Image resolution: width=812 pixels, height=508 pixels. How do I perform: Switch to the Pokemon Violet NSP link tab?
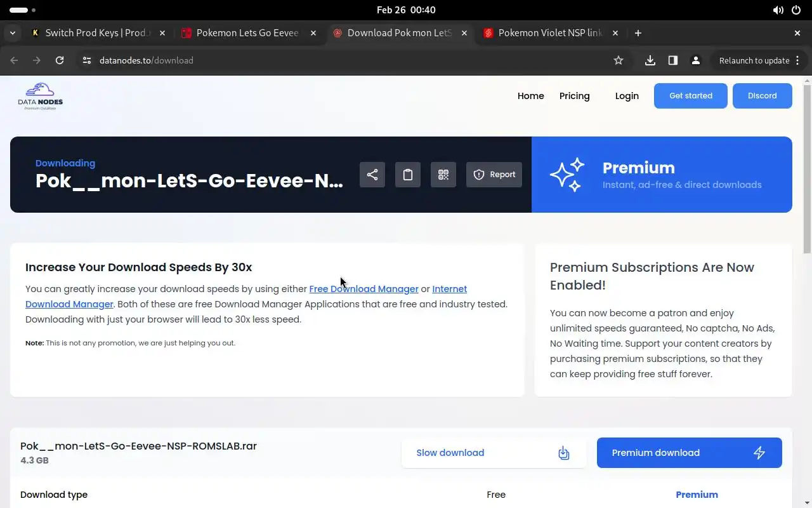(x=550, y=33)
